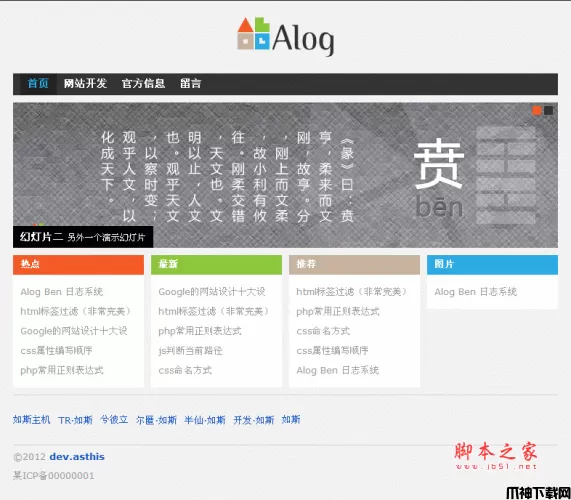The width and height of the screenshot is (571, 500).
Task: Select the dark slide indicator dot
Action: pyautogui.click(x=548, y=110)
